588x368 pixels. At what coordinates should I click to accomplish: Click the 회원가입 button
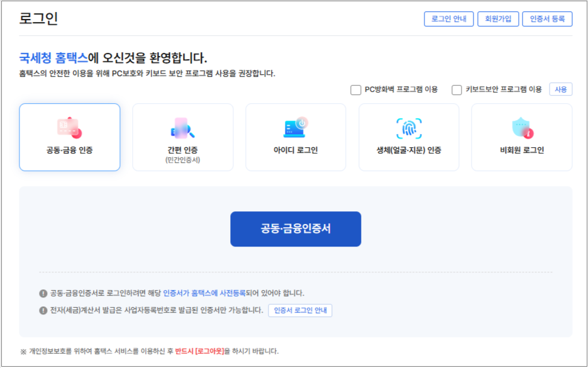(498, 19)
